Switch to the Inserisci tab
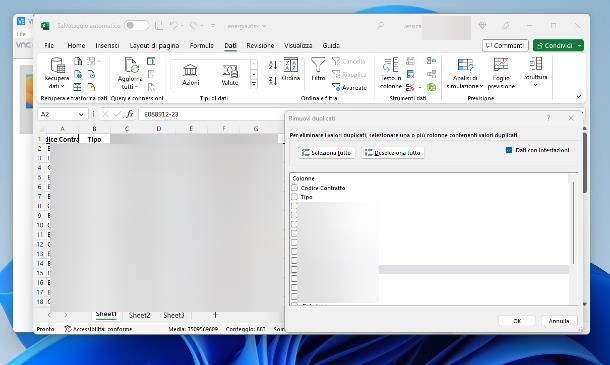Screen dimensions: 610x365 point(107,46)
